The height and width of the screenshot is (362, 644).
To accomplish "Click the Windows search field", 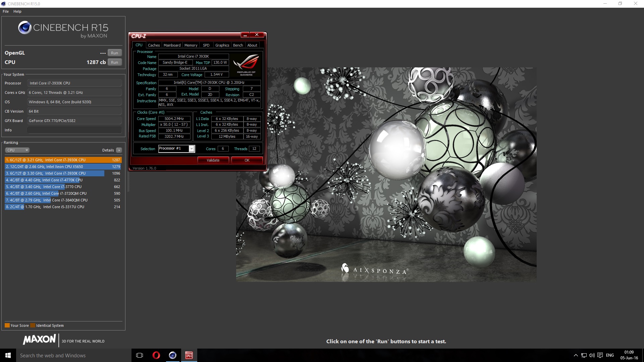I will point(67,355).
